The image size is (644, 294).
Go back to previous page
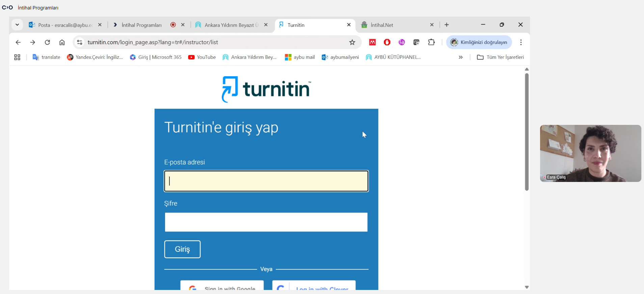tap(18, 42)
